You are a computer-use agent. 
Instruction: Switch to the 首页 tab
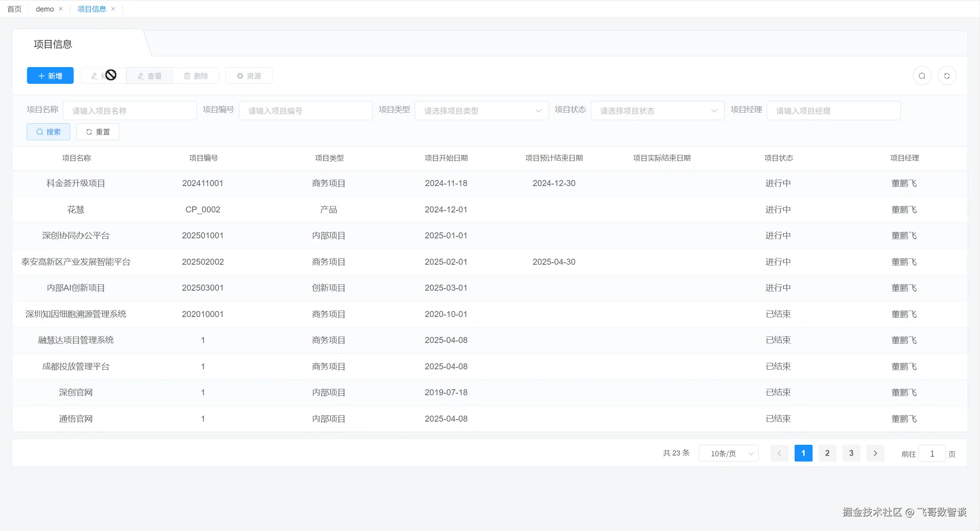(14, 9)
